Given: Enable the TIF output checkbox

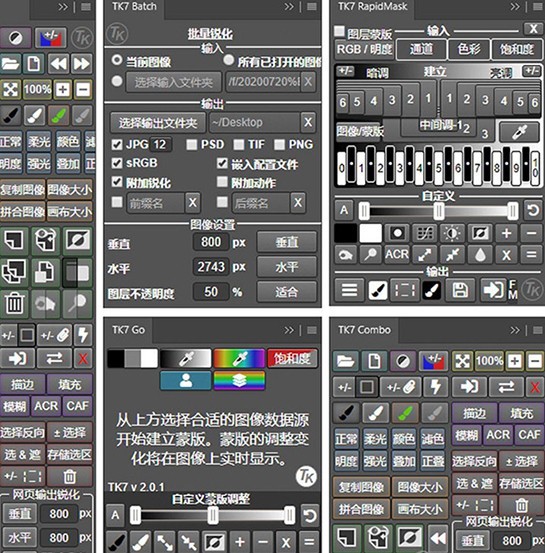Looking at the screenshot, I should (x=239, y=144).
